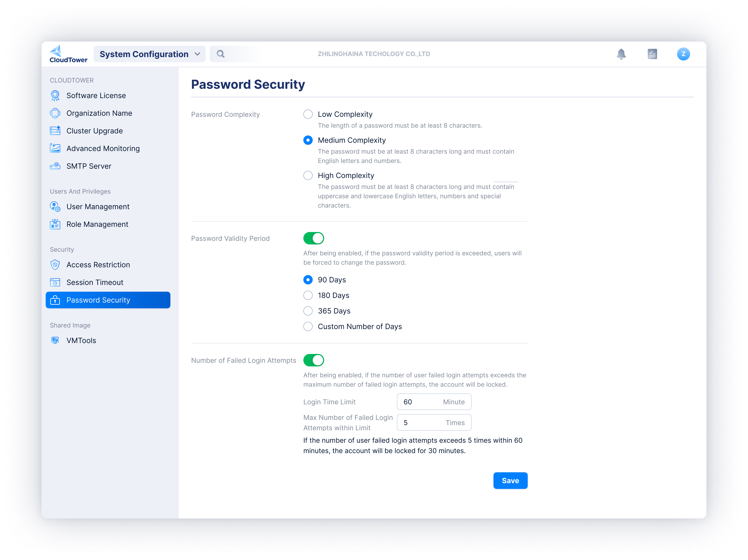Viewport: 748px width, 560px height.
Task: Click the User Management icon
Action: click(55, 207)
